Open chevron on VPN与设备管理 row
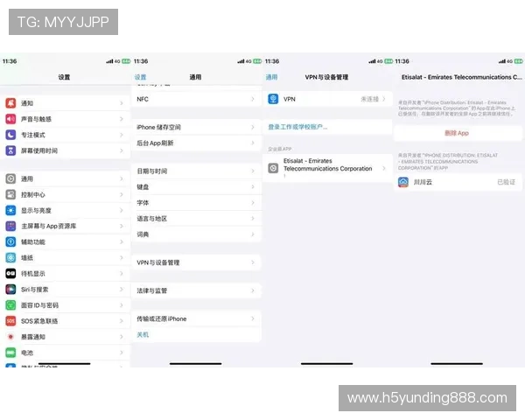This screenshot has height=420, width=525. point(253,262)
